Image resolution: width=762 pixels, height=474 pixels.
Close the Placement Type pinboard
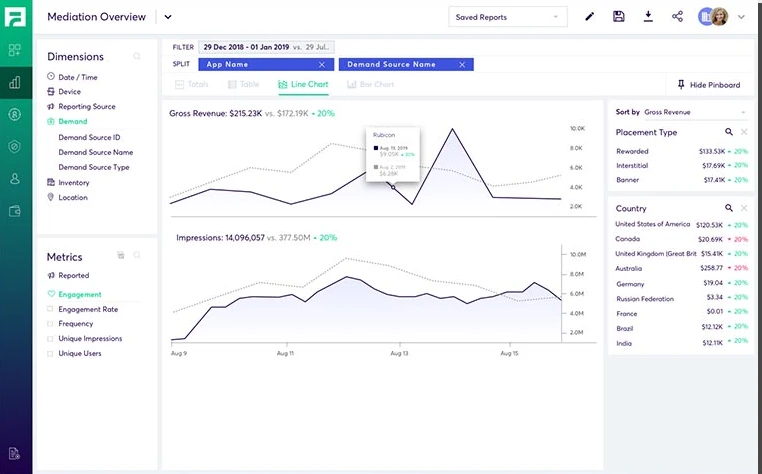click(744, 132)
